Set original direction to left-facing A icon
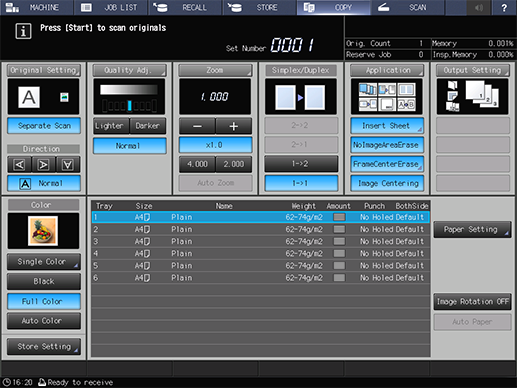 click(x=20, y=164)
